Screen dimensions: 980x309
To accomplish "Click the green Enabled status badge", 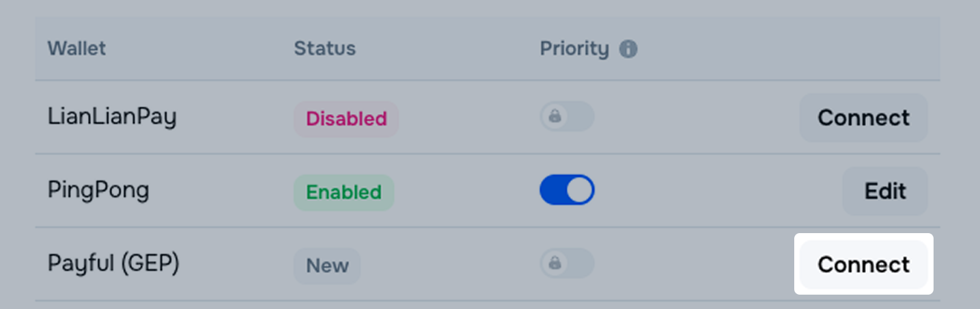I will (344, 192).
